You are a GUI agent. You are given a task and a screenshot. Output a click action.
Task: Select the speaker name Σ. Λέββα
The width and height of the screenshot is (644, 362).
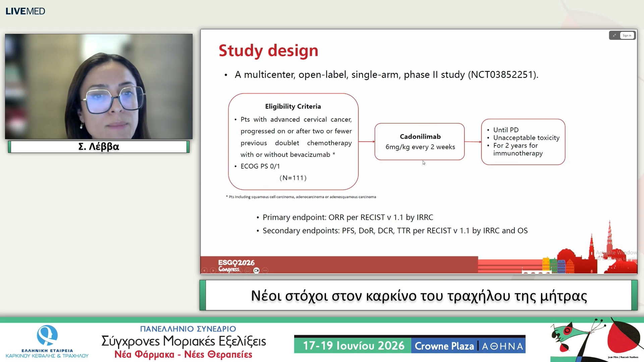99,146
